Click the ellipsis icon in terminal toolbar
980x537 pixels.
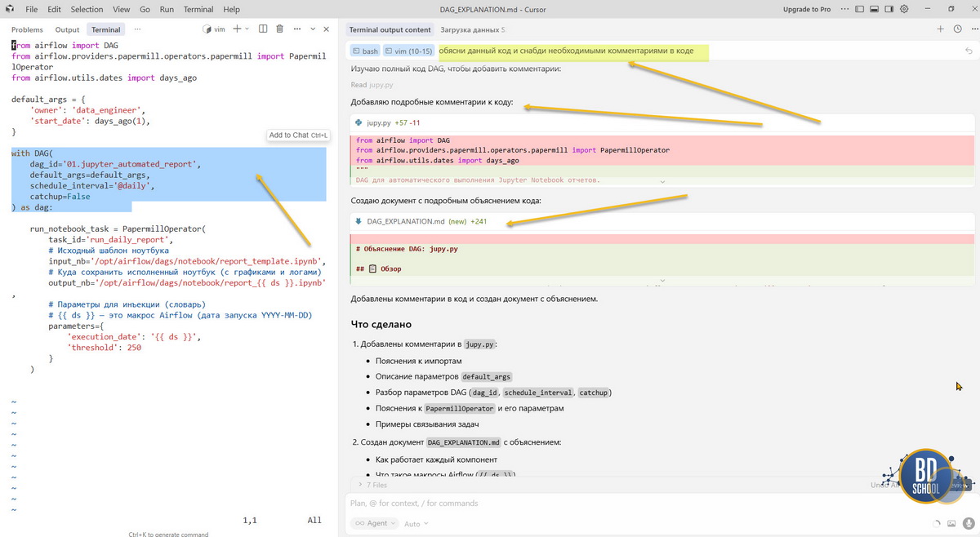(x=297, y=29)
